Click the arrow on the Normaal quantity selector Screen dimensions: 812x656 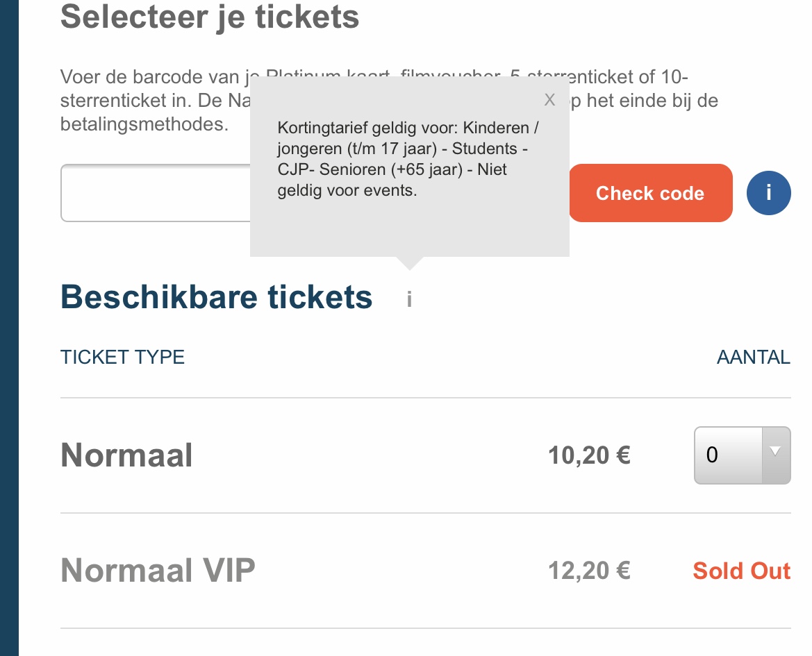click(x=775, y=451)
